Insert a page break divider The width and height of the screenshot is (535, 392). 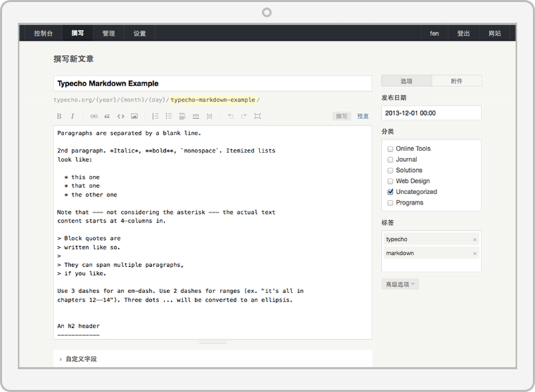(x=209, y=116)
